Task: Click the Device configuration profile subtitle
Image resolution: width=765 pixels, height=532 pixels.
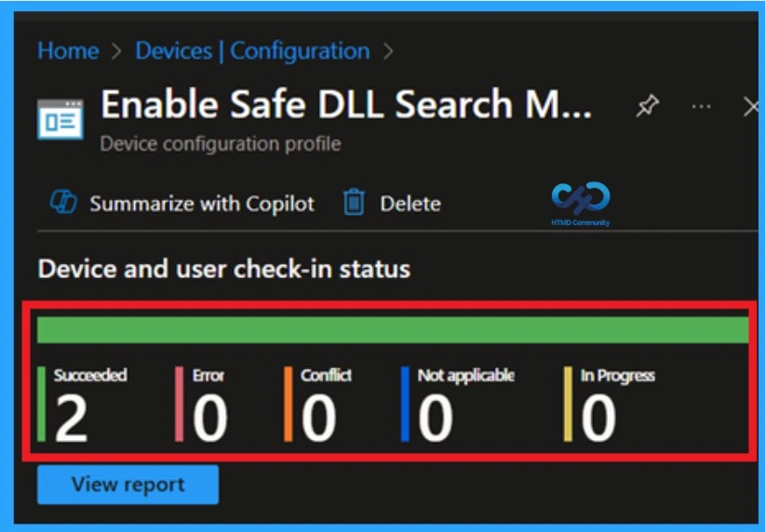Action: (221, 144)
